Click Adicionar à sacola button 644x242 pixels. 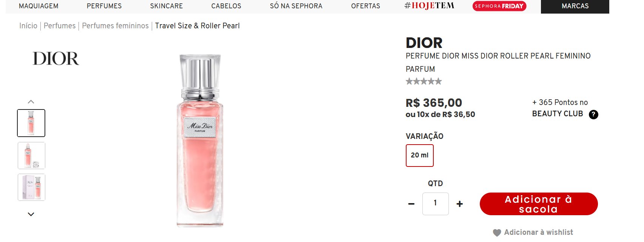539,204
